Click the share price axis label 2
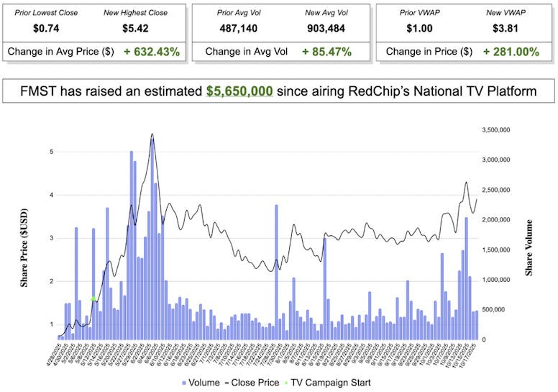 52,282
